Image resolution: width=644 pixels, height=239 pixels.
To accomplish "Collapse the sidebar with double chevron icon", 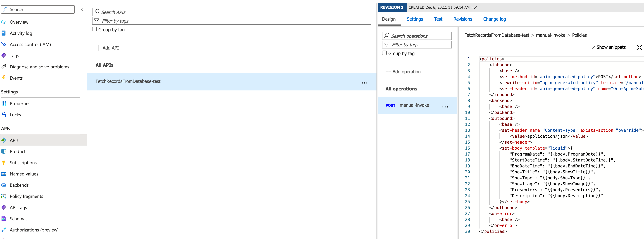I will (x=81, y=9).
